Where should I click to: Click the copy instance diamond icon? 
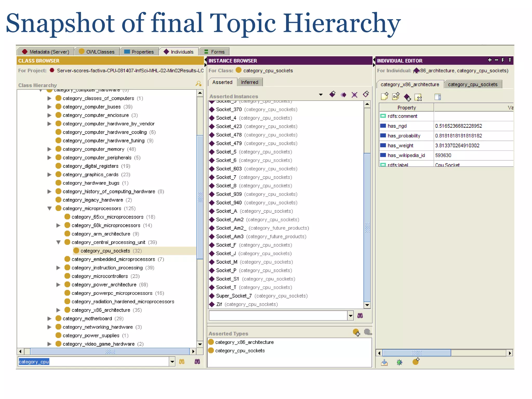(x=343, y=95)
